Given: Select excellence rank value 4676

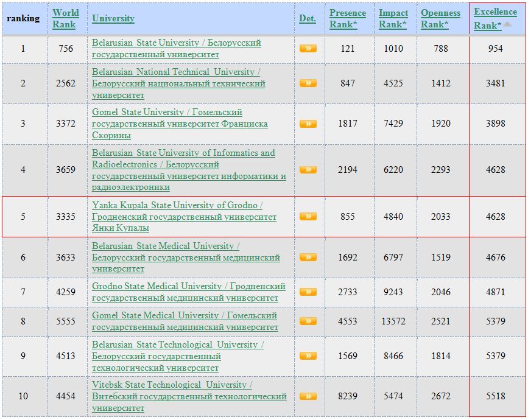Looking at the screenshot, I should pos(495,257).
